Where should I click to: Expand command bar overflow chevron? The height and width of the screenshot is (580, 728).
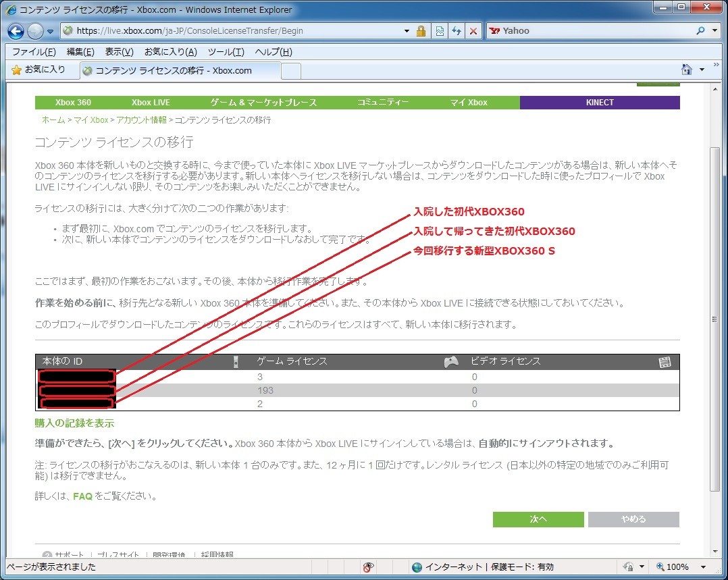[x=717, y=65]
